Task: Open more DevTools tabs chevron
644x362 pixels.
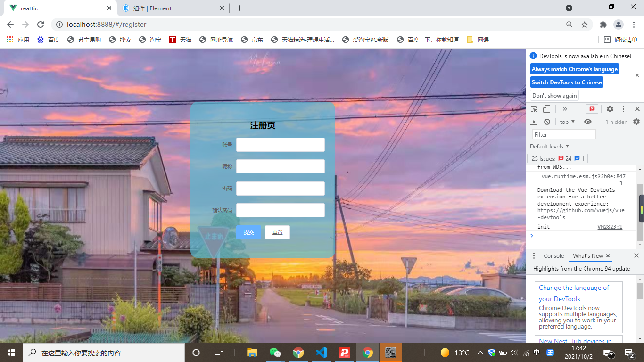Action: (x=565, y=109)
